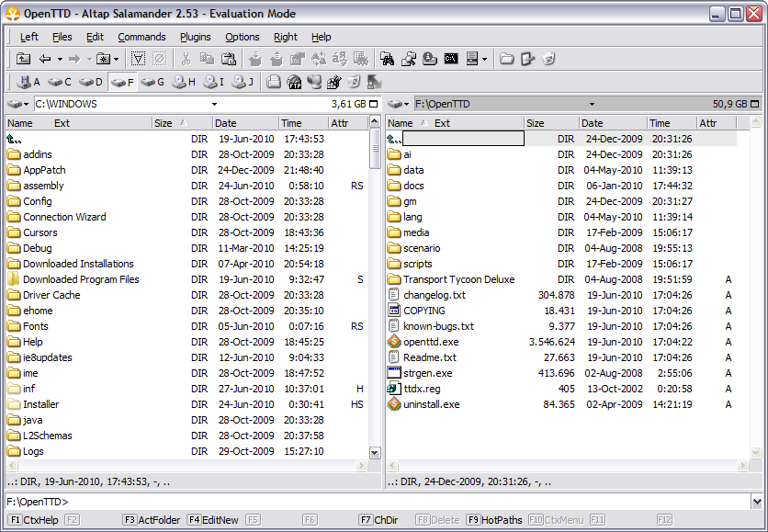Click the Unpack files toolbar icon
768x532 pixels.
coord(277,60)
